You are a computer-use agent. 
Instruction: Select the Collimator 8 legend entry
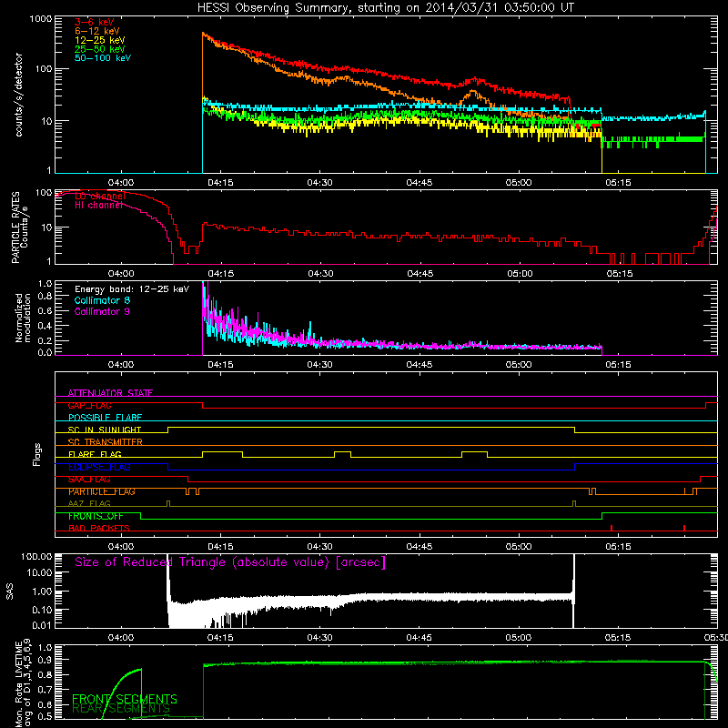102,300
